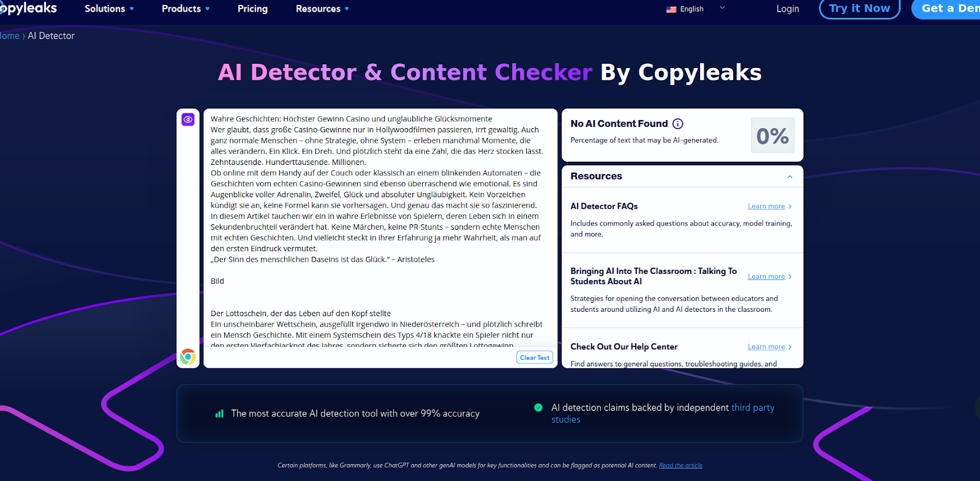Click the Try it Now button

click(x=859, y=9)
